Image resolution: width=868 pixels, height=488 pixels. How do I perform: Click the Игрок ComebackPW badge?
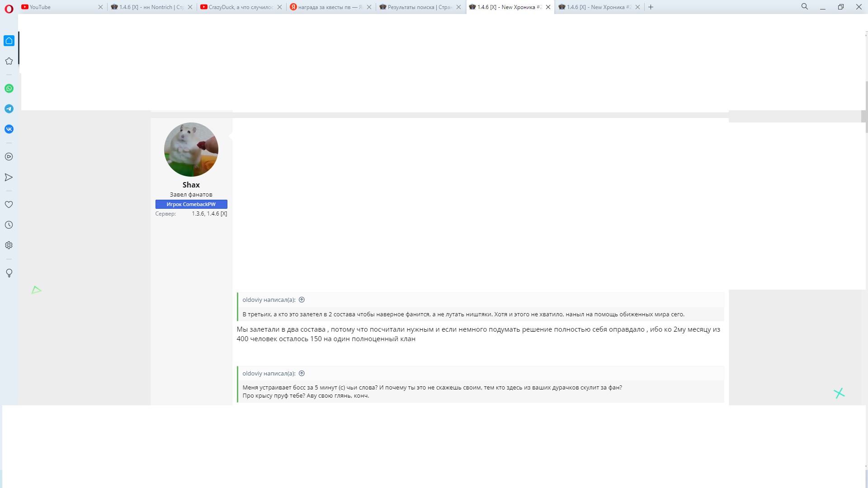[x=191, y=204]
